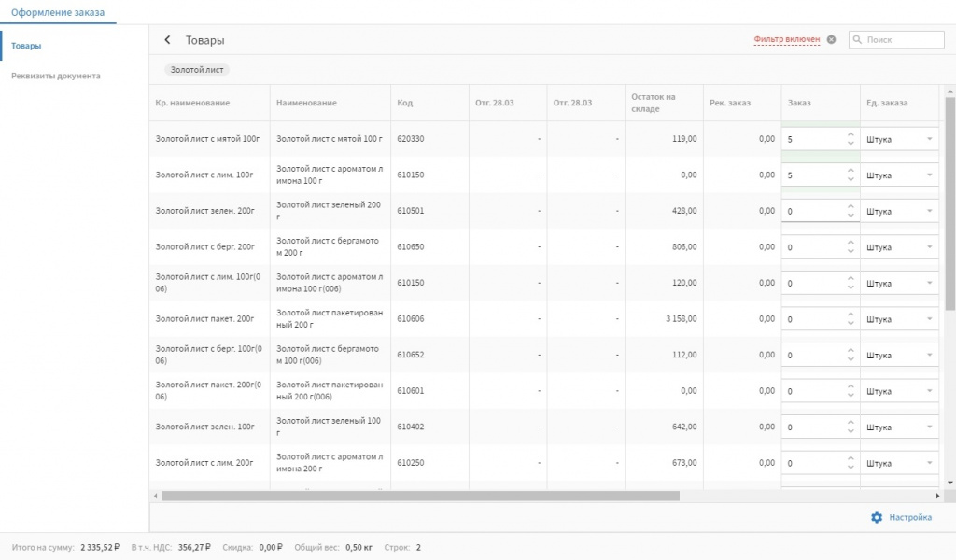
Task: Increase order quantity for code 620330
Action: click(x=851, y=134)
